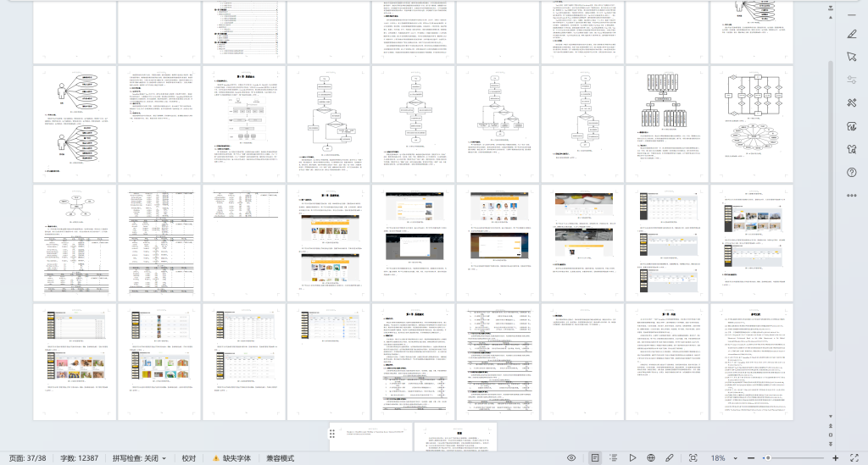Select the arrow selection tool in sidebar
868x465 pixels.
[x=852, y=57]
